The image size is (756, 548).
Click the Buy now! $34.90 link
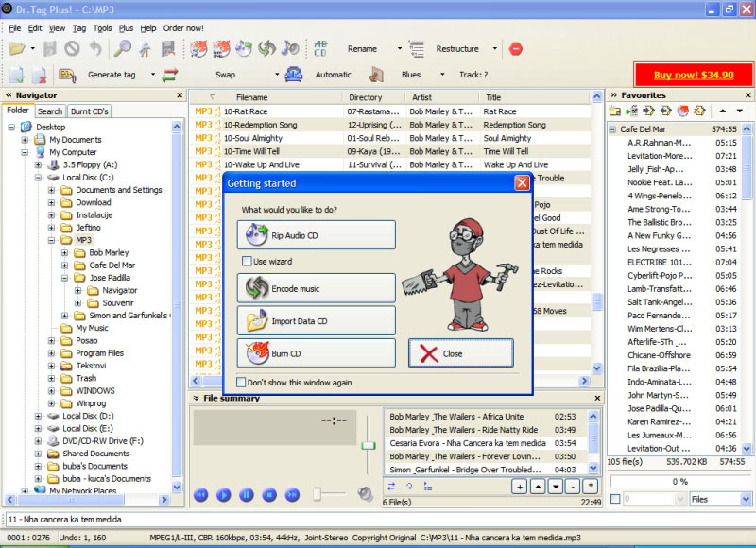(x=694, y=75)
